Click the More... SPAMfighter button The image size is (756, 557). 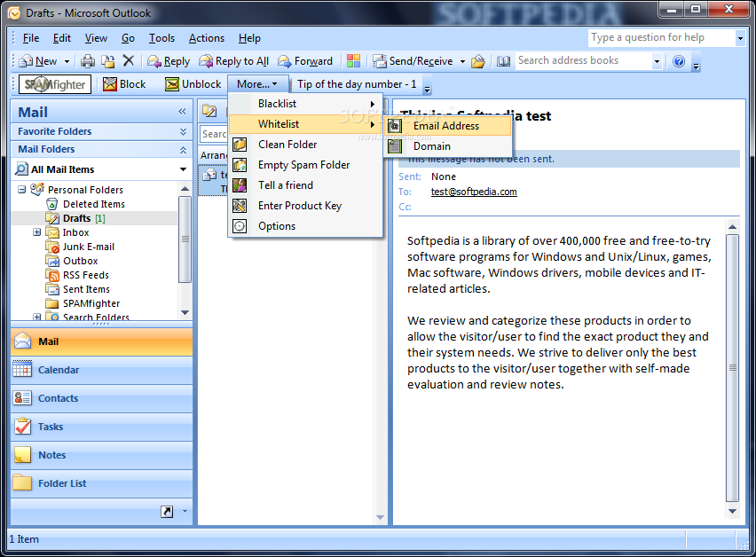click(257, 84)
